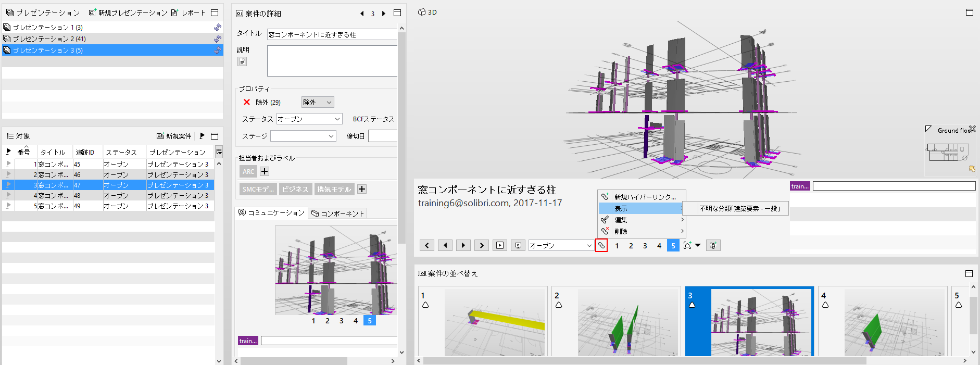Select issue thumbnail number 2 with green panels
This screenshot has width=980, height=365.
(617, 321)
